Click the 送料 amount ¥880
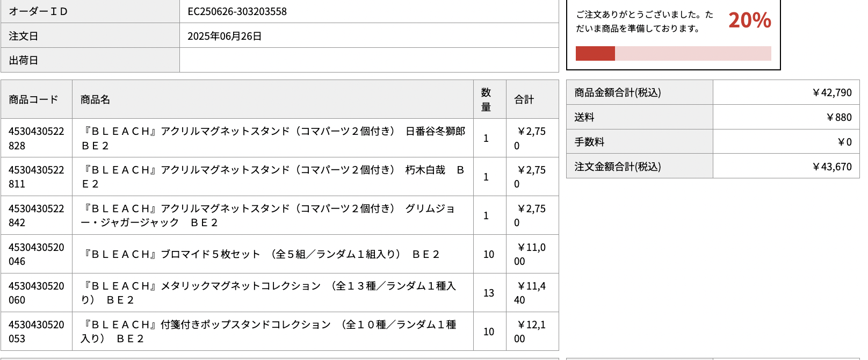The width and height of the screenshot is (868, 360). (838, 117)
